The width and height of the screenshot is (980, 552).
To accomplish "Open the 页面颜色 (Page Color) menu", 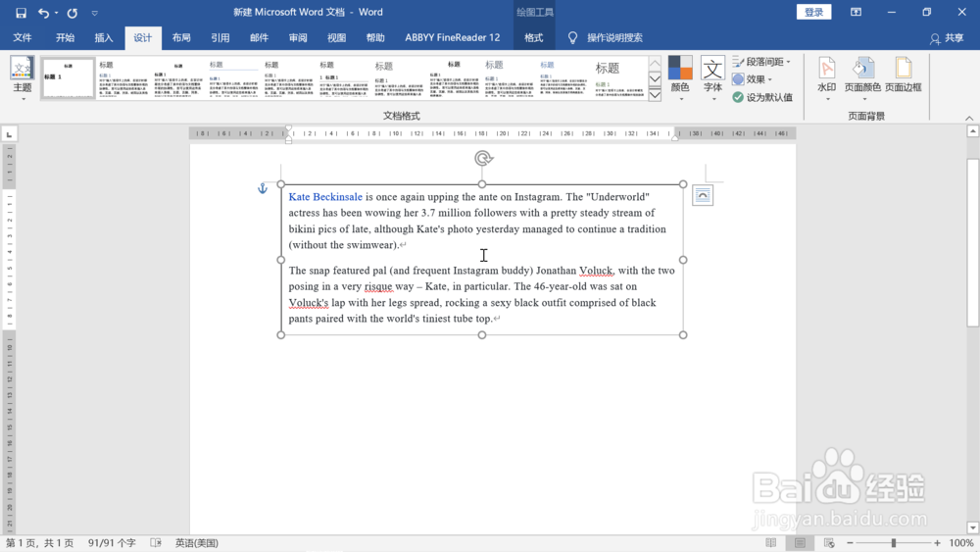I will [862, 78].
